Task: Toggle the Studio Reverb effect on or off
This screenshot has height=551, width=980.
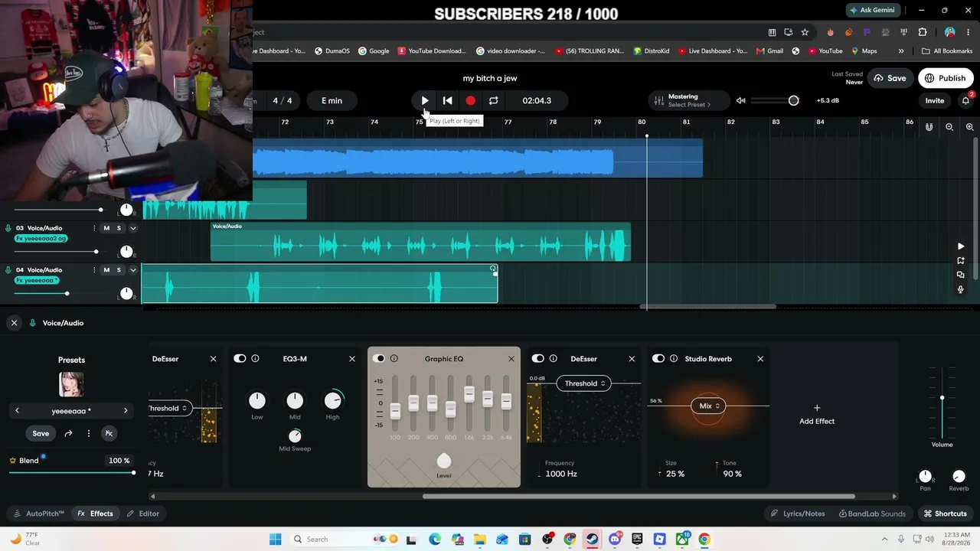Action: (x=658, y=359)
